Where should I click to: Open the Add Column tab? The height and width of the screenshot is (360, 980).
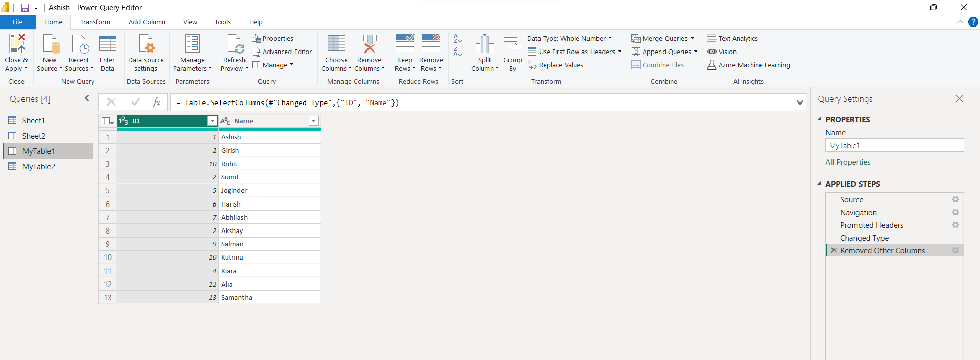point(146,22)
